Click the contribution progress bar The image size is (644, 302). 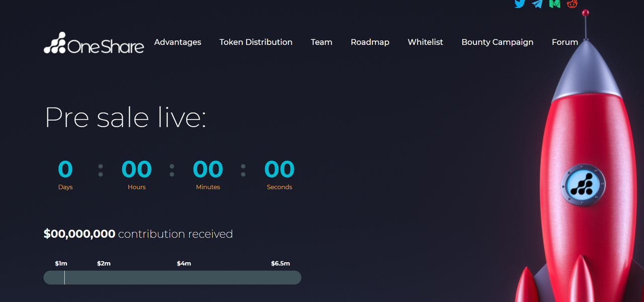point(173,277)
